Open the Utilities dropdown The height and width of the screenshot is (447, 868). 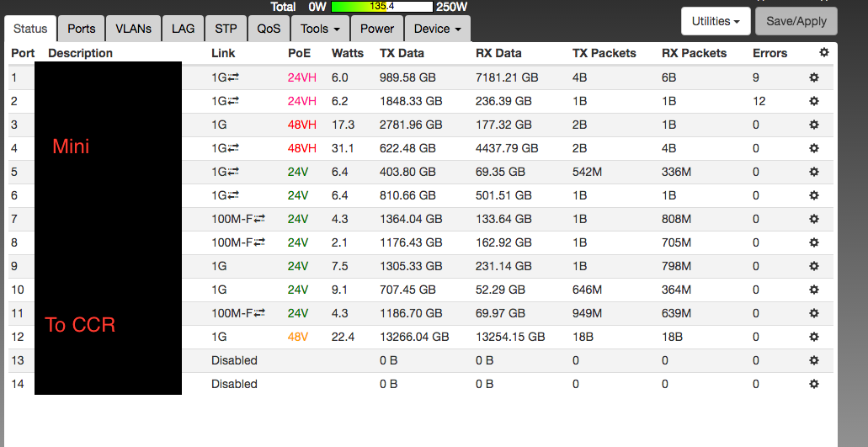[x=715, y=21]
